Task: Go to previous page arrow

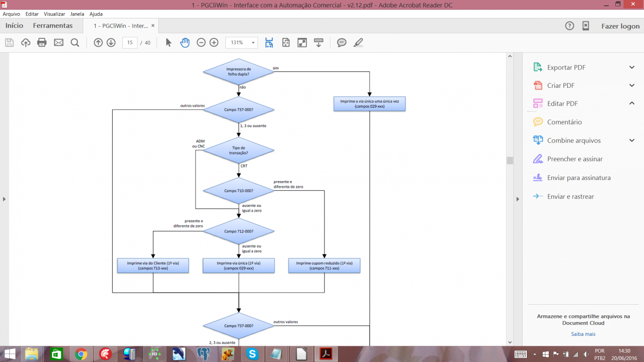Action: pyautogui.click(x=98, y=43)
